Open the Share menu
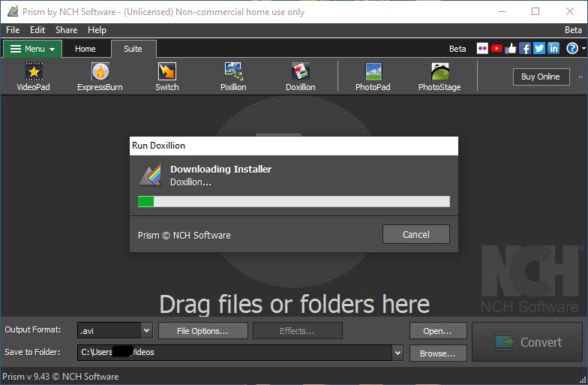 pyautogui.click(x=66, y=30)
